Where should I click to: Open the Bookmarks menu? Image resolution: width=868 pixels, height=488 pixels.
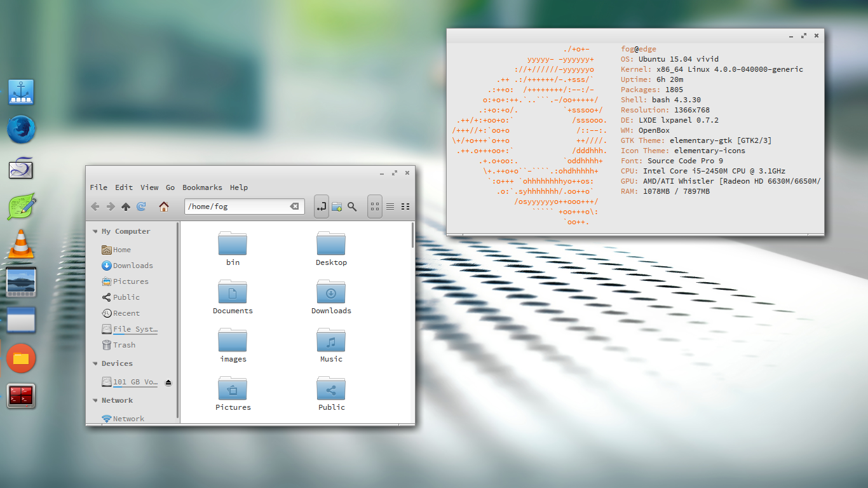click(202, 187)
